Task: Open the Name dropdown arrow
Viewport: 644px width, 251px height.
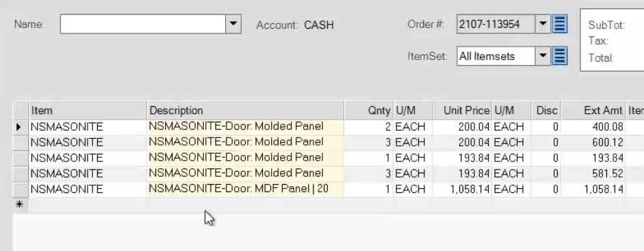Action: 233,24
